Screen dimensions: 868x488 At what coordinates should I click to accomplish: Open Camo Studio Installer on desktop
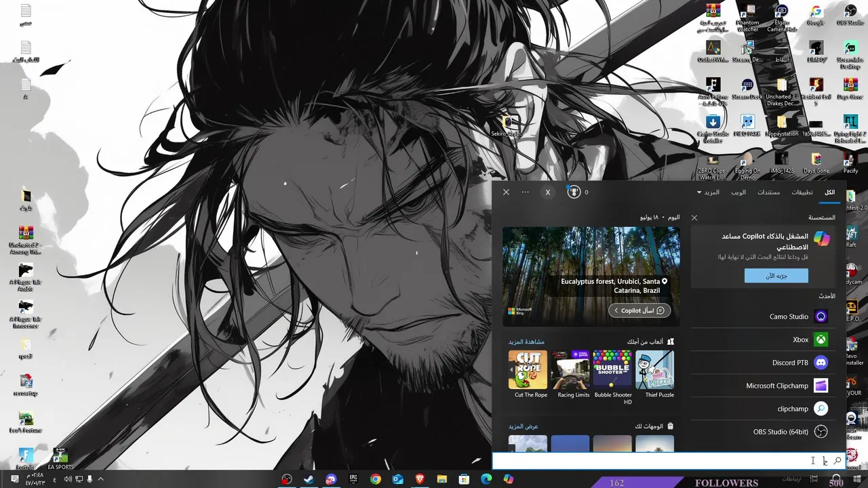click(713, 129)
